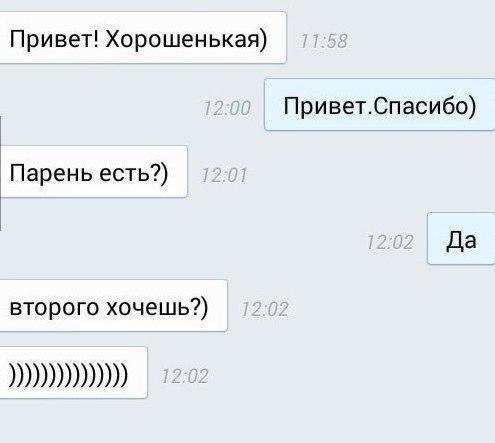Tap the message with many parentheses
Screen dimensions: 495x443
(73, 373)
